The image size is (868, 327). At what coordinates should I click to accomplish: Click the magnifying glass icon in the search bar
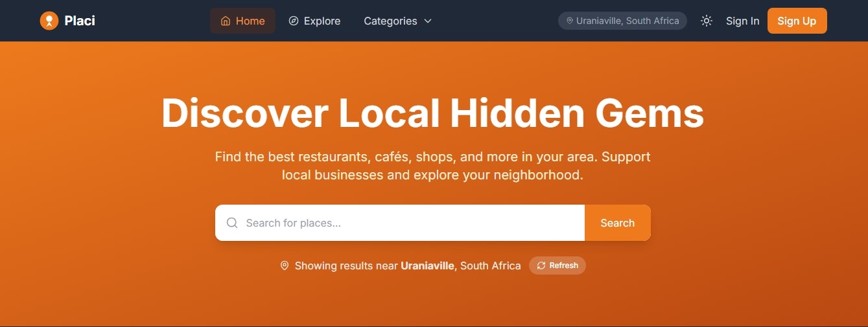click(x=232, y=223)
